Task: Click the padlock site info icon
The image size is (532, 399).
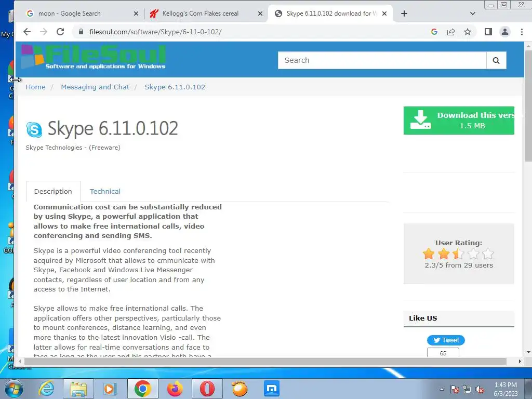Action: coord(81,32)
